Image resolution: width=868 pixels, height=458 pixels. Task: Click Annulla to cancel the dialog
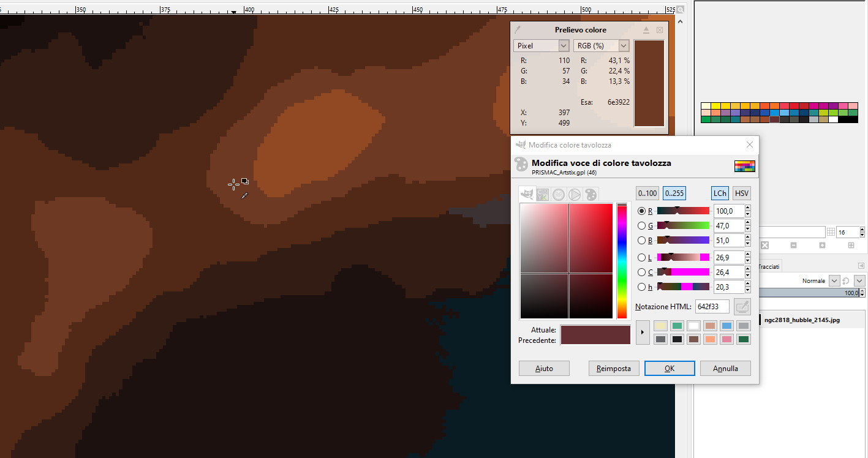(x=725, y=369)
